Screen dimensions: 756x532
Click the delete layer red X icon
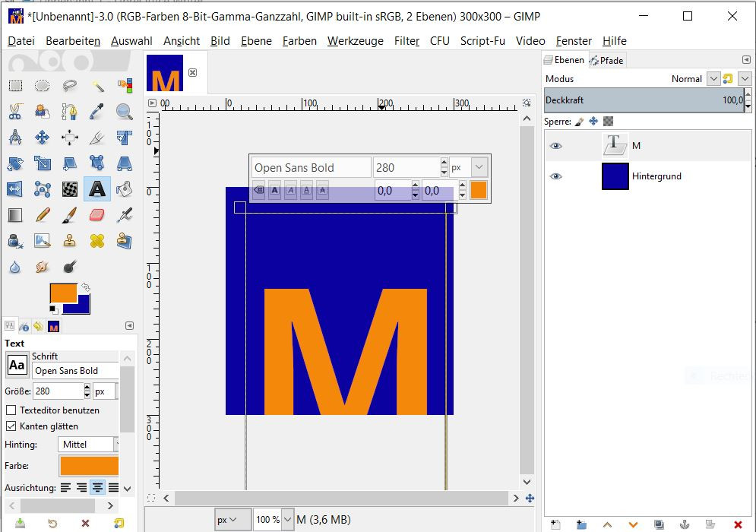(737, 524)
